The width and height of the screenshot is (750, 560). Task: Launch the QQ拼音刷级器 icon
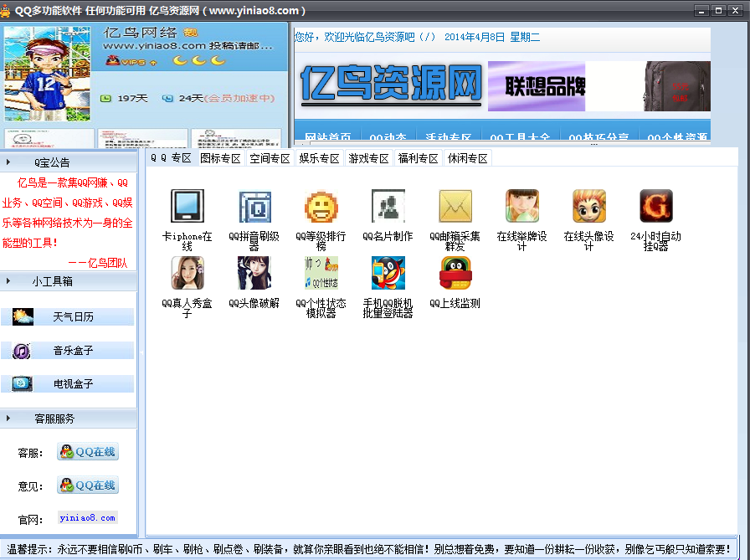(254, 206)
